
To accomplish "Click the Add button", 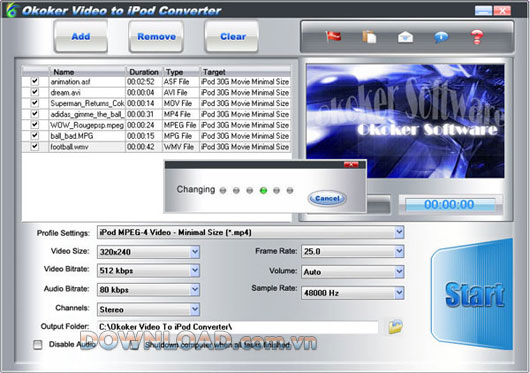I will click(81, 36).
